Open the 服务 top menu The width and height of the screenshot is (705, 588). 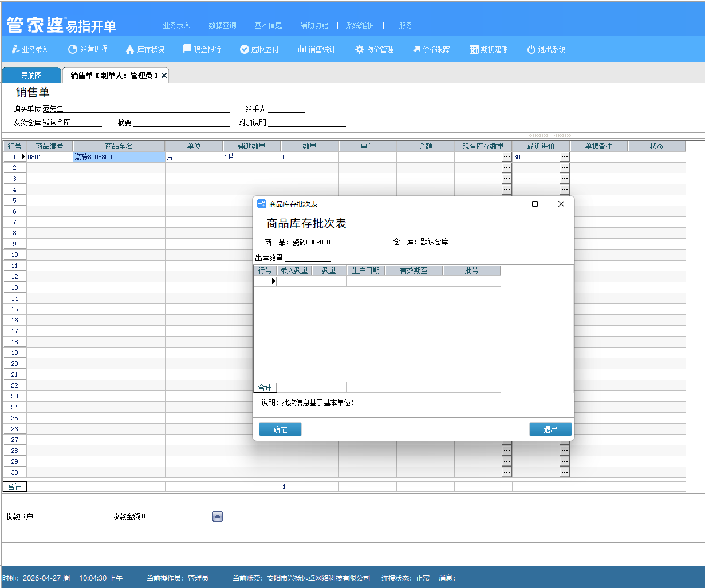[405, 25]
